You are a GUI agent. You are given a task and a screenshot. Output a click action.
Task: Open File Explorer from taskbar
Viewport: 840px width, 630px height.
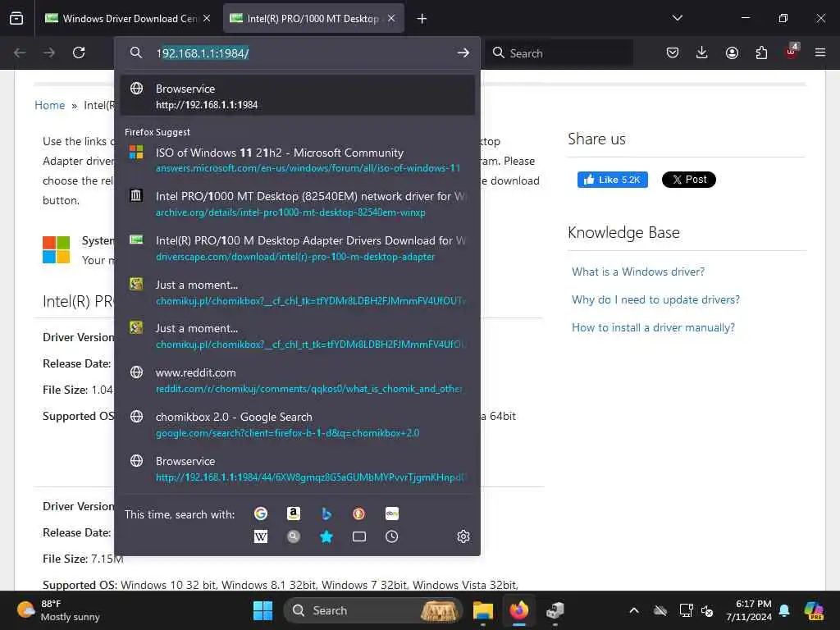pyautogui.click(x=482, y=610)
